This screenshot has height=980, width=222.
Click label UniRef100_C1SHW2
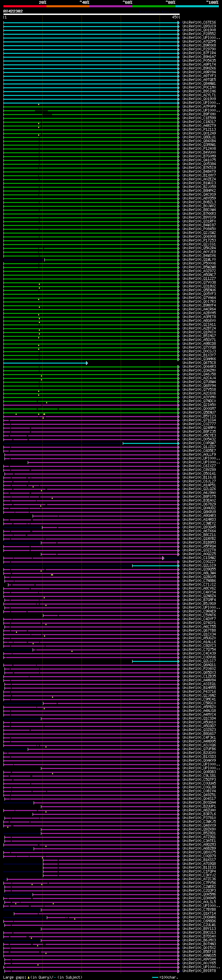(x=199, y=558)
